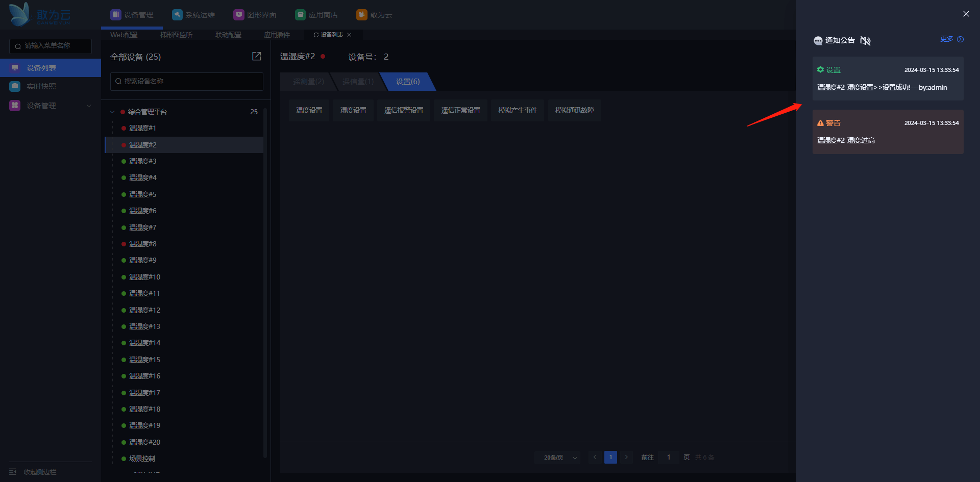Click the 遥信报警设置 button
This screenshot has width=980, height=482.
[404, 110]
